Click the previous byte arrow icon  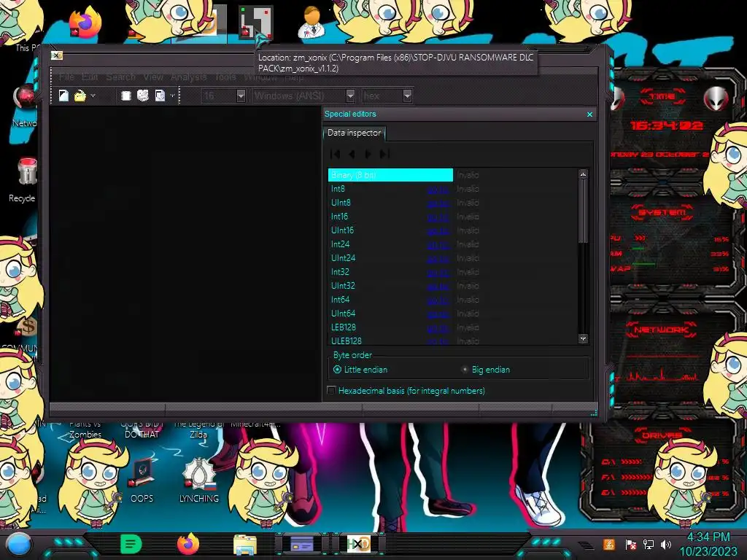tap(352, 154)
